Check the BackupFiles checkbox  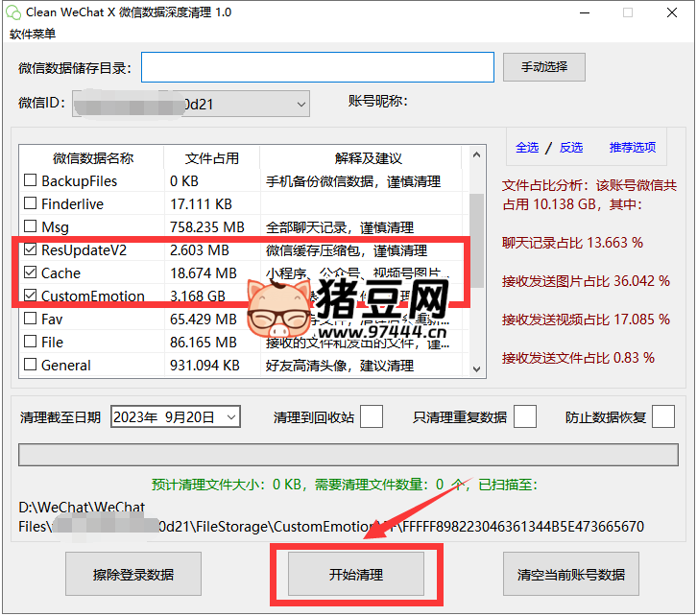30,180
